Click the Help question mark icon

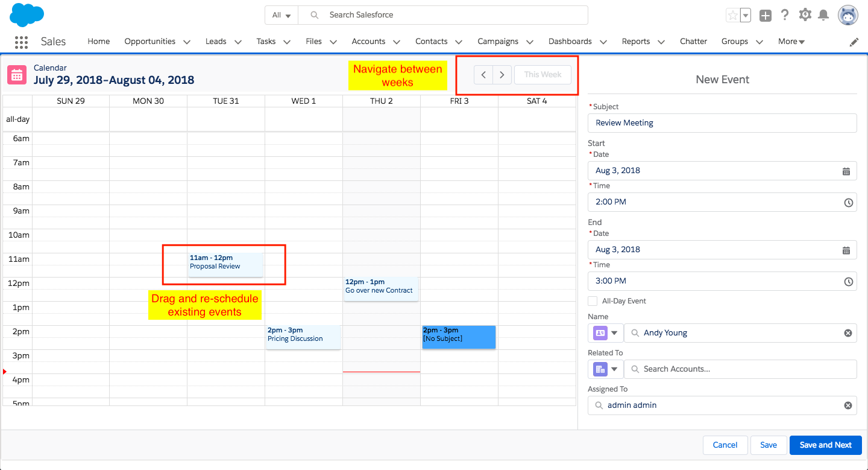(x=784, y=15)
